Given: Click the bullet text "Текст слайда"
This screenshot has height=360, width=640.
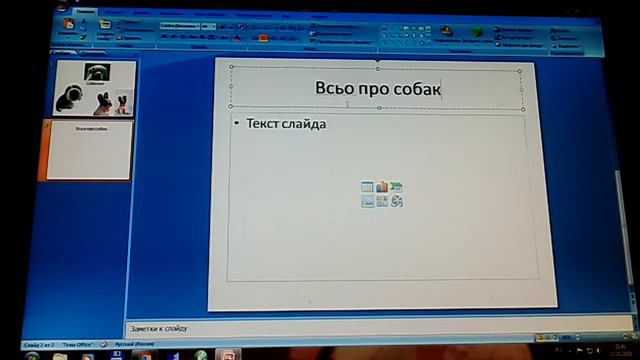Looking at the screenshot, I should [286, 124].
